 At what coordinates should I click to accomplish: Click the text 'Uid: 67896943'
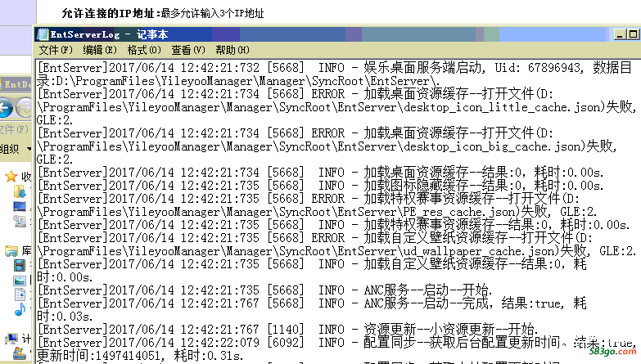(x=538, y=68)
